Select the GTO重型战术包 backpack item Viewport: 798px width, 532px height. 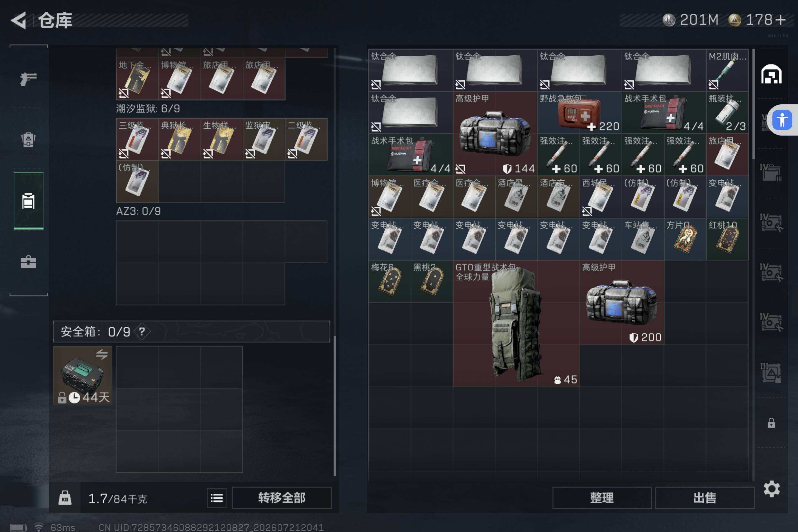pyautogui.click(x=516, y=323)
